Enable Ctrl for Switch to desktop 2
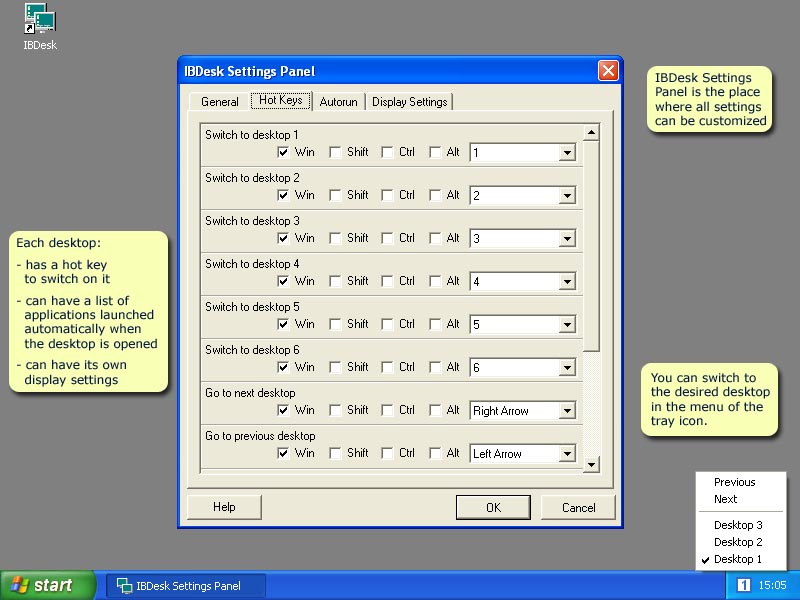This screenshot has height=600, width=800. coord(387,195)
